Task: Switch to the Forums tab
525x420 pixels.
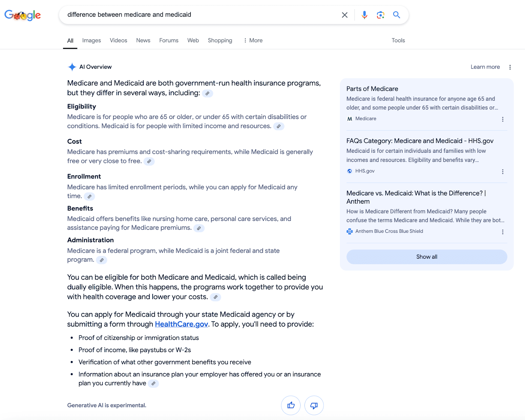Action: tap(169, 40)
